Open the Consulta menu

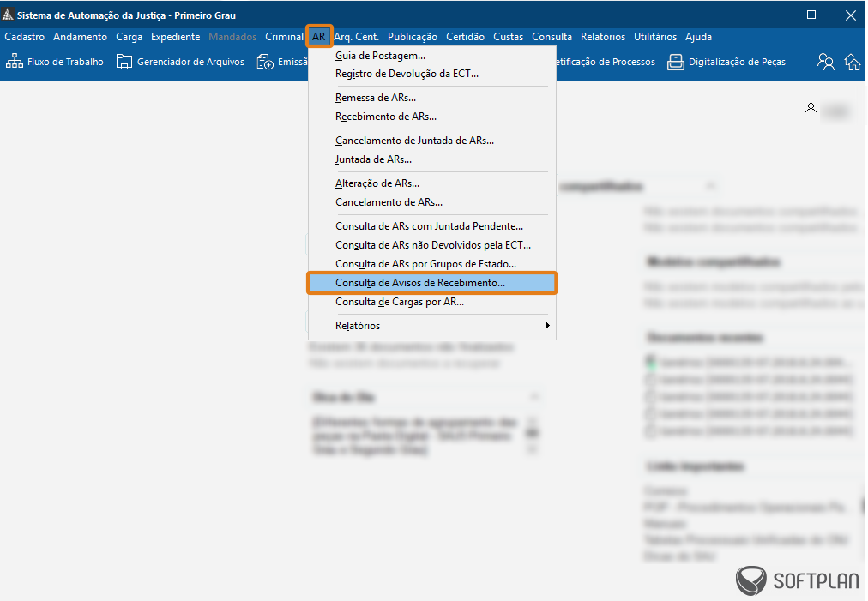pyautogui.click(x=552, y=37)
